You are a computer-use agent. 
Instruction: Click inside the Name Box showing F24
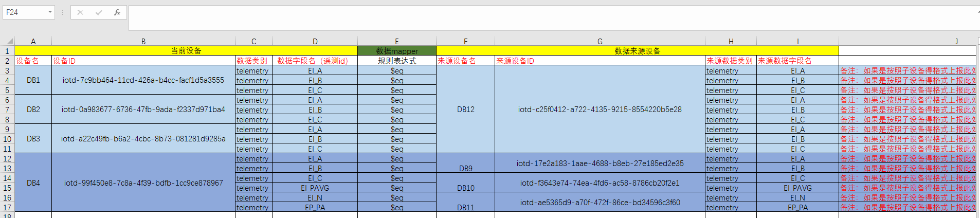[x=25, y=12]
